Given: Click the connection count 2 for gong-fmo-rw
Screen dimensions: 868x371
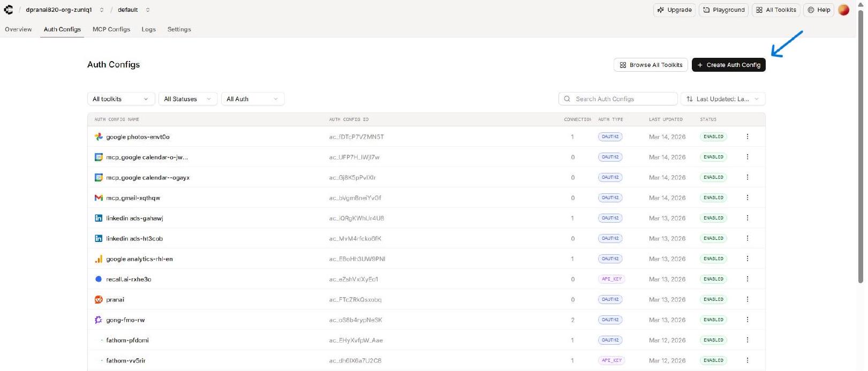Looking at the screenshot, I should click(572, 320).
